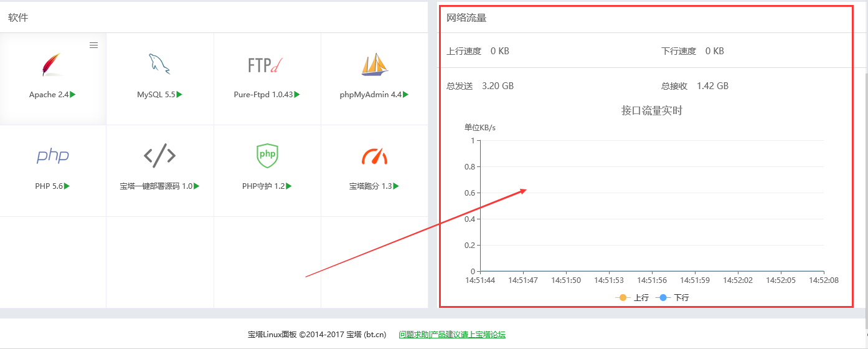Click green arrow beside PHP 5.6
Viewport: 868px width, 349px height.
[x=67, y=186]
